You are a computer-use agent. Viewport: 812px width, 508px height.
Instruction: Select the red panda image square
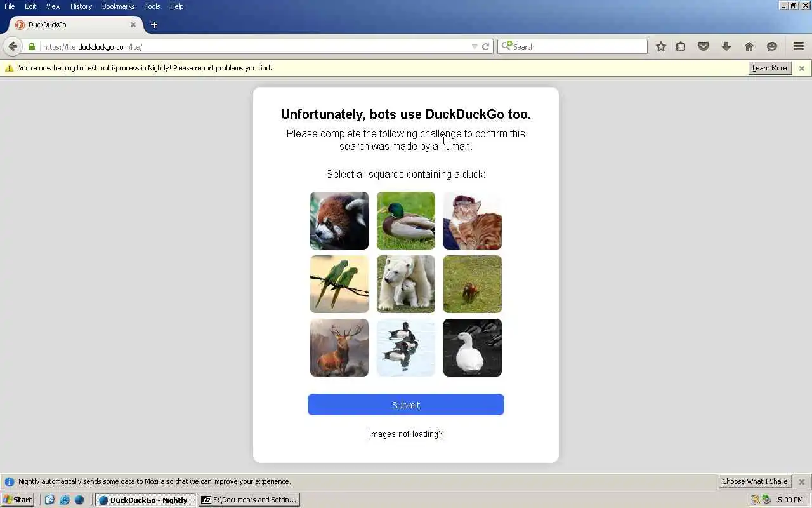click(339, 220)
